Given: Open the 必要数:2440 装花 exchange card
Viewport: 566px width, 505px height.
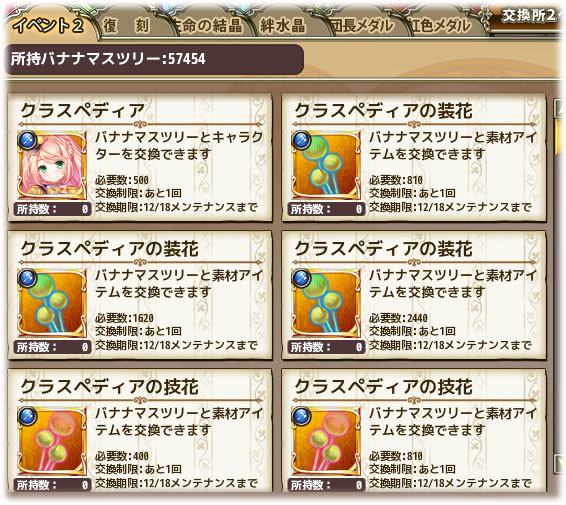Looking at the screenshot, I should click(414, 295).
